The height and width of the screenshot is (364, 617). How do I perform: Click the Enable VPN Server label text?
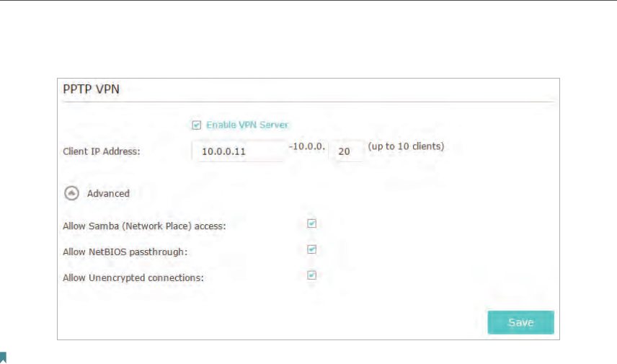pyautogui.click(x=247, y=125)
